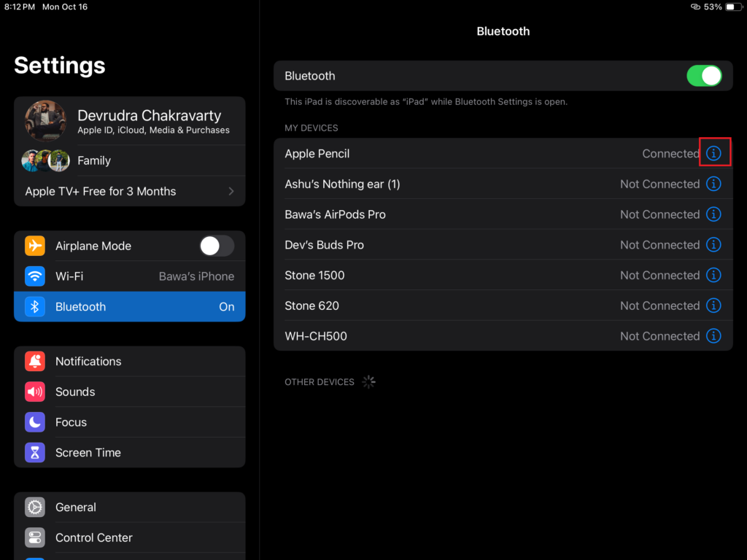Viewport: 747px width, 560px height.
Task: Open info for Bawa's AirPods Pro
Action: pyautogui.click(x=713, y=214)
